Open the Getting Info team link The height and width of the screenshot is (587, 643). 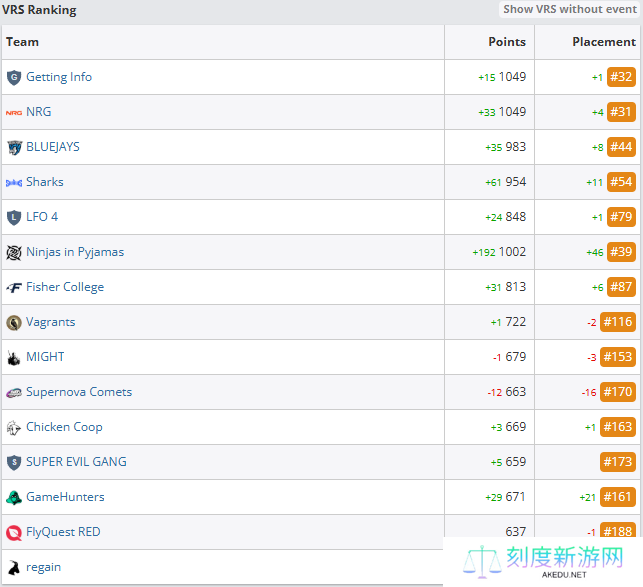coord(59,77)
